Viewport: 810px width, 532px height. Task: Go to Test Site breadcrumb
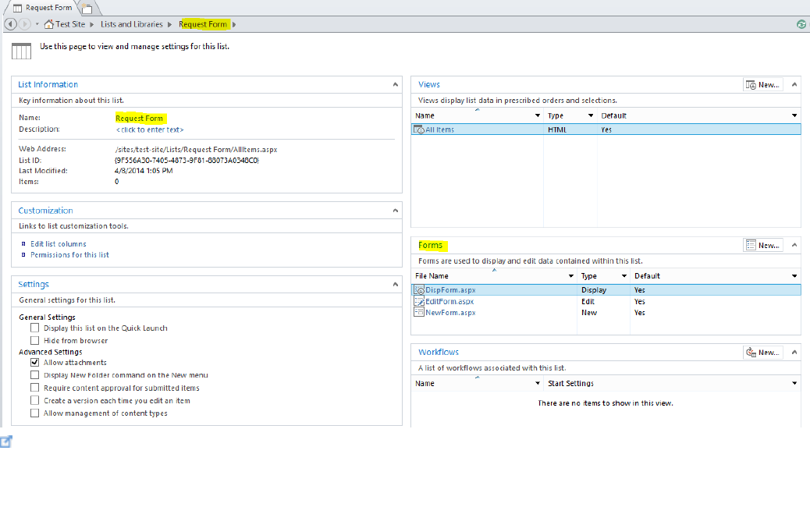(x=70, y=24)
